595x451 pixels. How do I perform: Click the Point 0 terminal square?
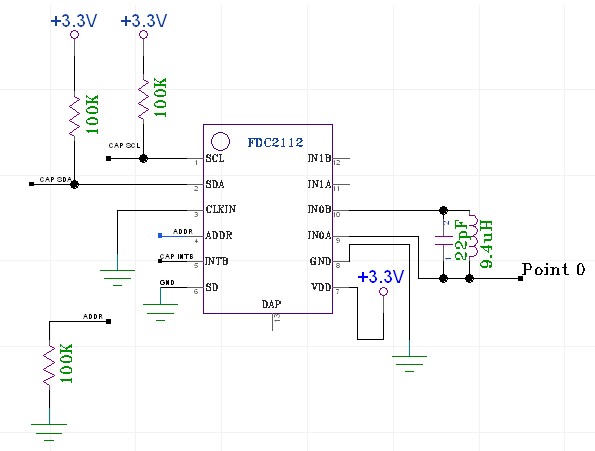click(521, 278)
